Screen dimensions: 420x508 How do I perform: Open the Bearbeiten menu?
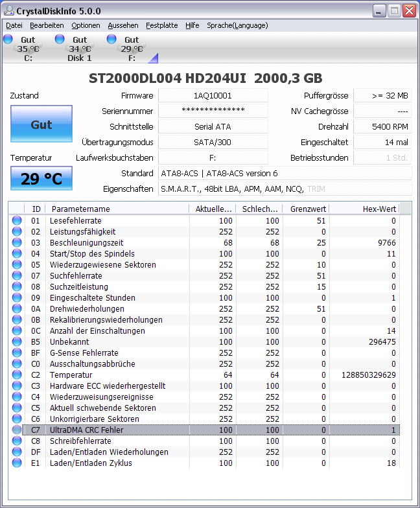point(47,25)
